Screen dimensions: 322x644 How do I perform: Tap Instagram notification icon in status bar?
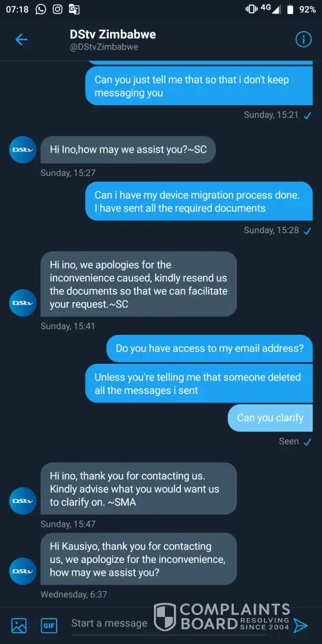tap(57, 9)
